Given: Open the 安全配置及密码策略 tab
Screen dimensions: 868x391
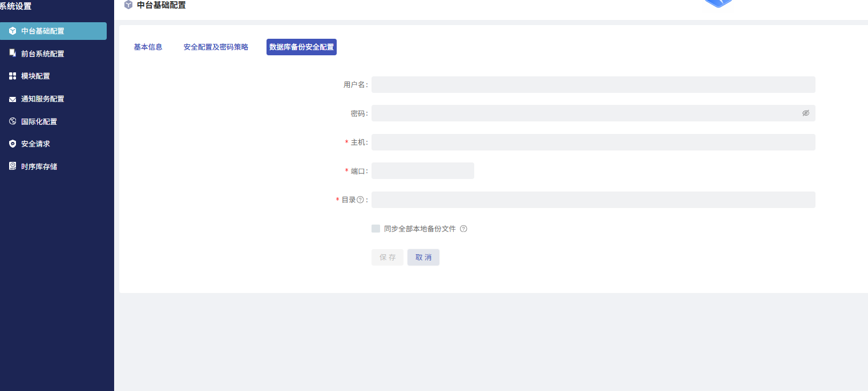Looking at the screenshot, I should point(216,47).
